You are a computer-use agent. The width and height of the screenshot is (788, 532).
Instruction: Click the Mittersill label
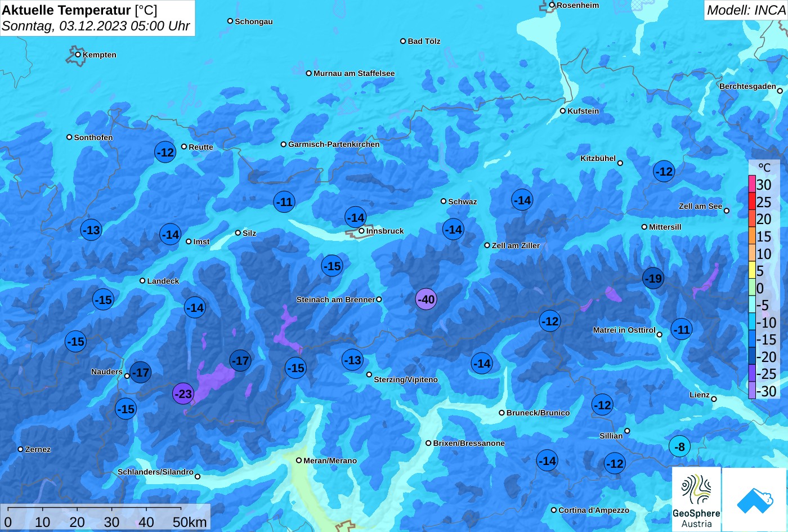coord(665,227)
